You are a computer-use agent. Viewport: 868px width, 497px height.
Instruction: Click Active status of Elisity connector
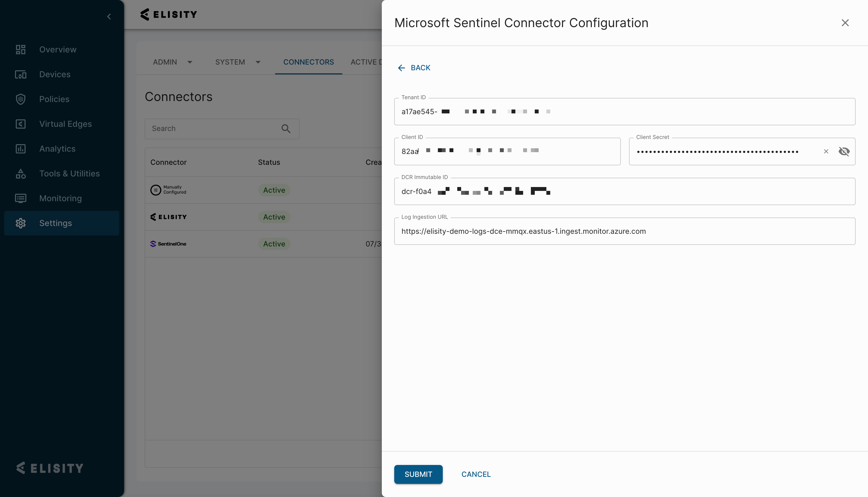pyautogui.click(x=274, y=217)
